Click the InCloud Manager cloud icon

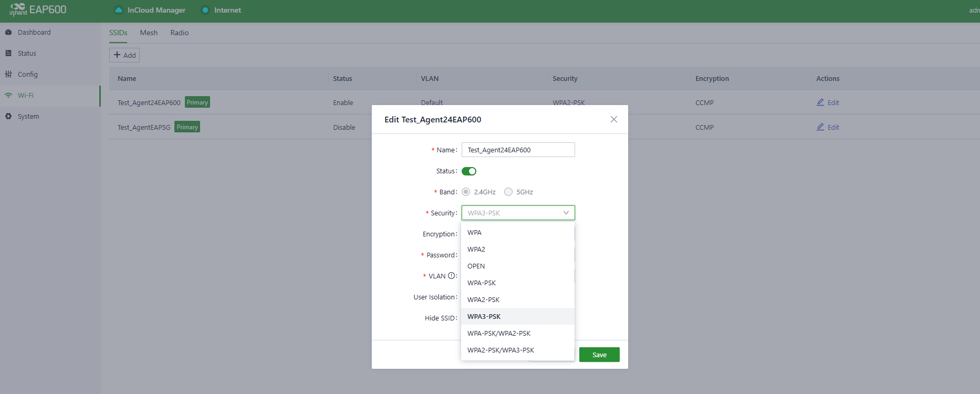pyautogui.click(x=119, y=10)
